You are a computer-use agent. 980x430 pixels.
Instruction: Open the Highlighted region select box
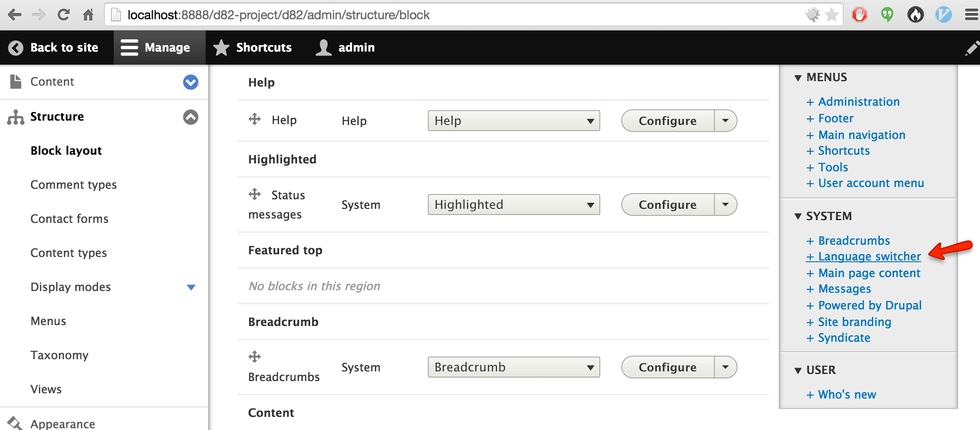click(x=514, y=205)
